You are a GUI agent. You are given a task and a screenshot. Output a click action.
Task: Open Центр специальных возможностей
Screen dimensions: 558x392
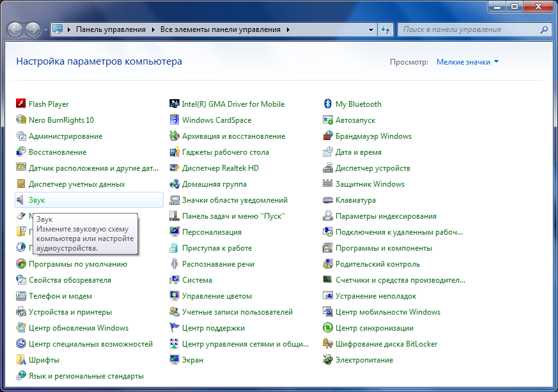[x=91, y=344]
